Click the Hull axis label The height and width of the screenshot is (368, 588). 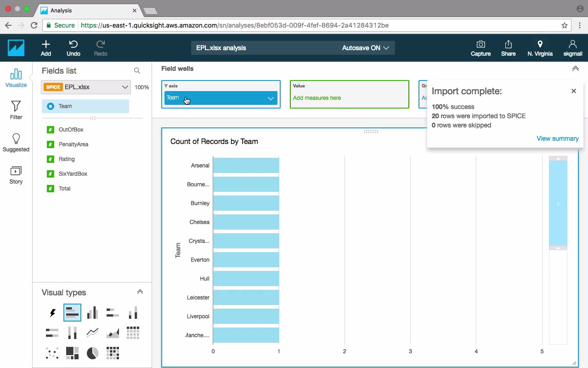[204, 279]
